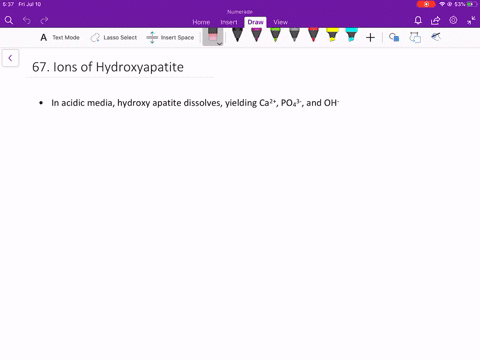Expand the eraser options arrow
The width and height of the screenshot is (480, 360).
[x=219, y=44]
